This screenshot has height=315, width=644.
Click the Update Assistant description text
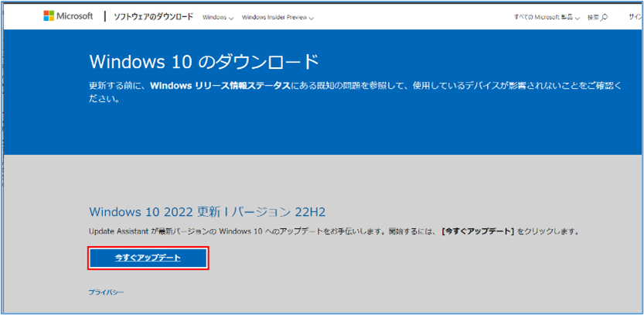[334, 231]
